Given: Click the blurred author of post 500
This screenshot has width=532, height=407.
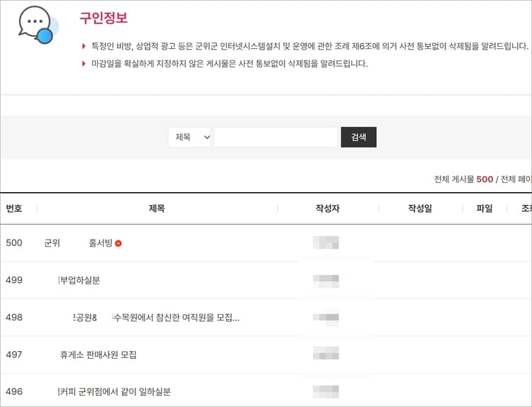Looking at the screenshot, I should pyautogui.click(x=326, y=242).
